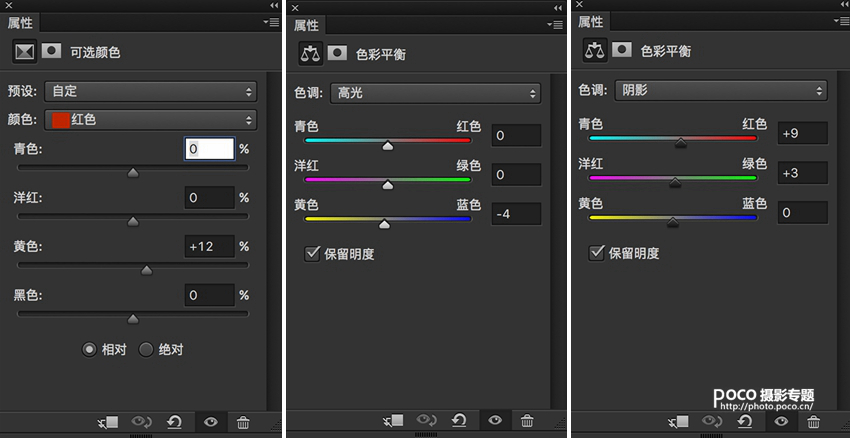This screenshot has height=438, width=850.
Task: Clip the Selective Color adjustment to layer
Action: [109, 422]
